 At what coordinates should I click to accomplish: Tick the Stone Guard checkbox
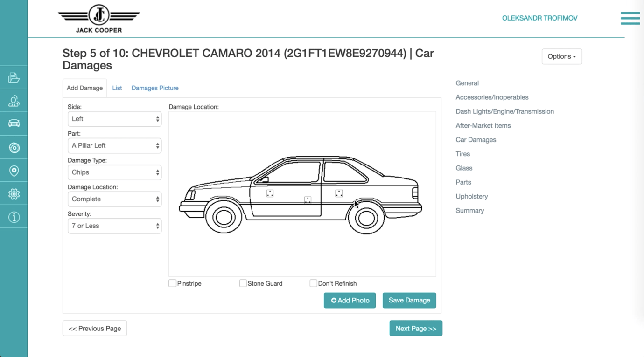tap(243, 283)
